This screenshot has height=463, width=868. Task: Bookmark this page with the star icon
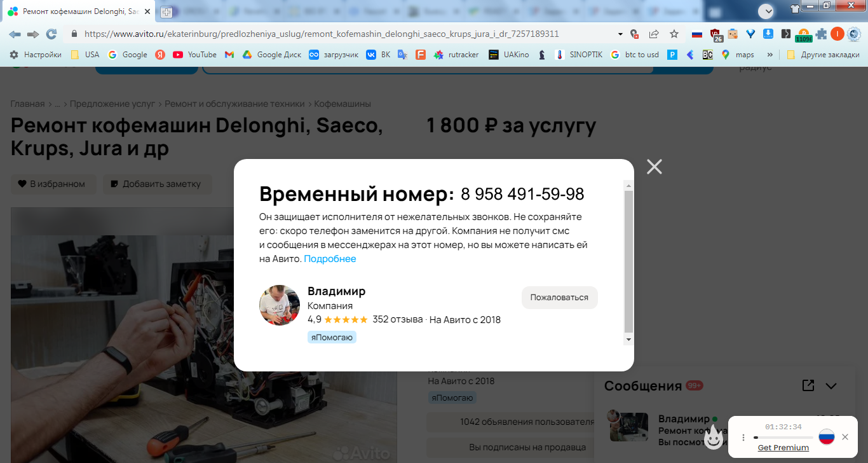(674, 34)
